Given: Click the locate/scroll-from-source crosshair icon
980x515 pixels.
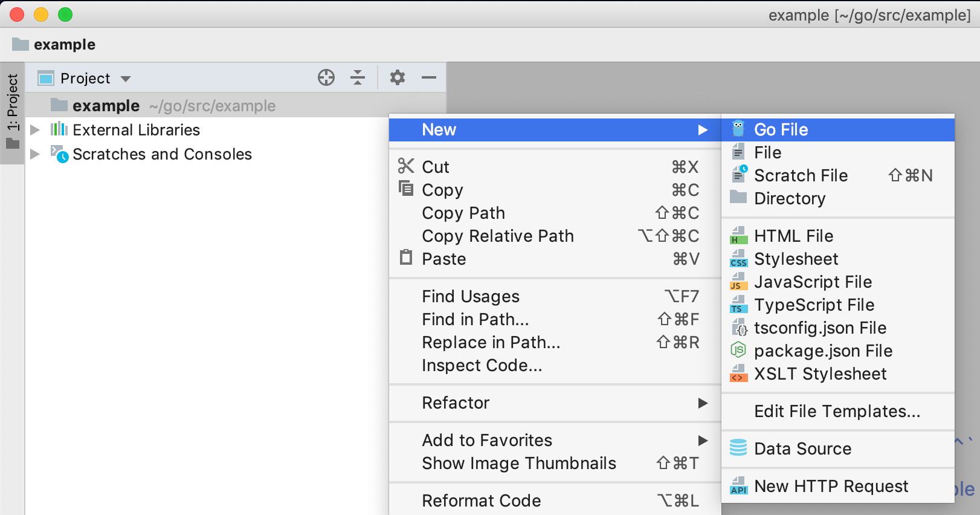Looking at the screenshot, I should coord(326,77).
